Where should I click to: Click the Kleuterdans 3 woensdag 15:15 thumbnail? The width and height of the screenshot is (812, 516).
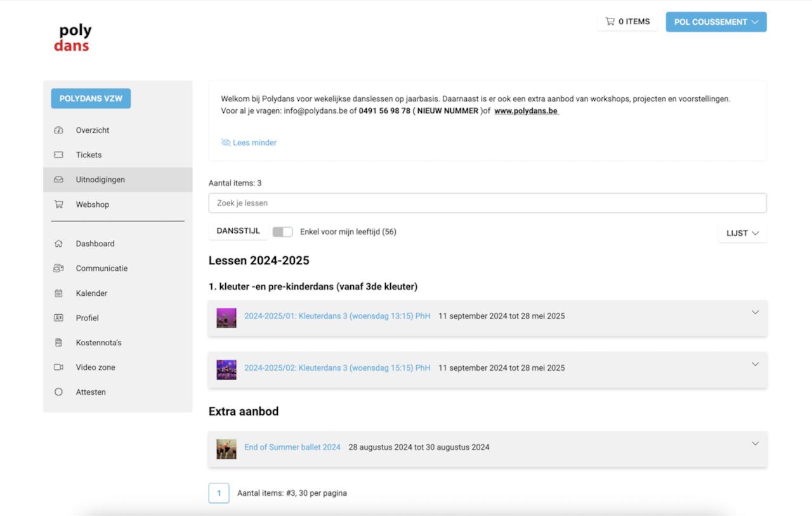[x=226, y=369]
